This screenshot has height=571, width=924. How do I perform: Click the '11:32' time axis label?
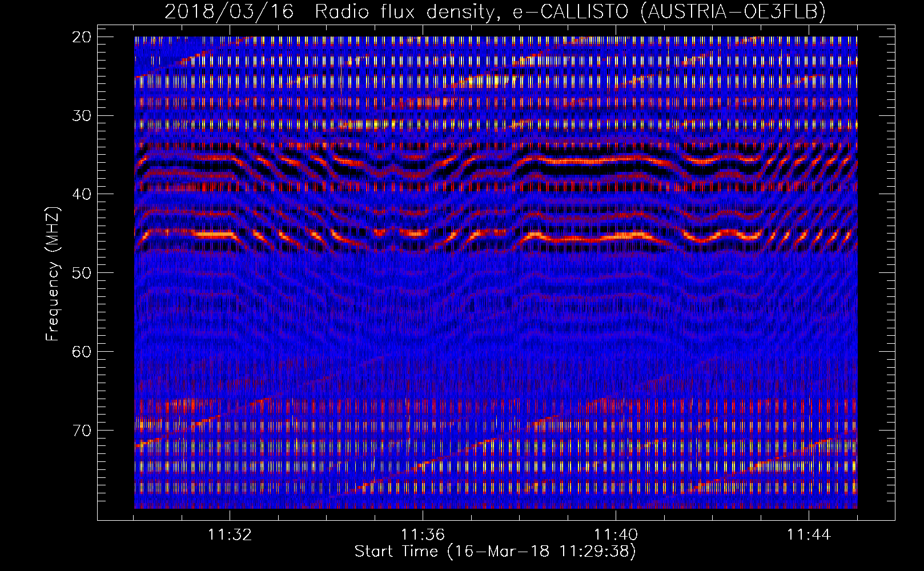pos(230,535)
